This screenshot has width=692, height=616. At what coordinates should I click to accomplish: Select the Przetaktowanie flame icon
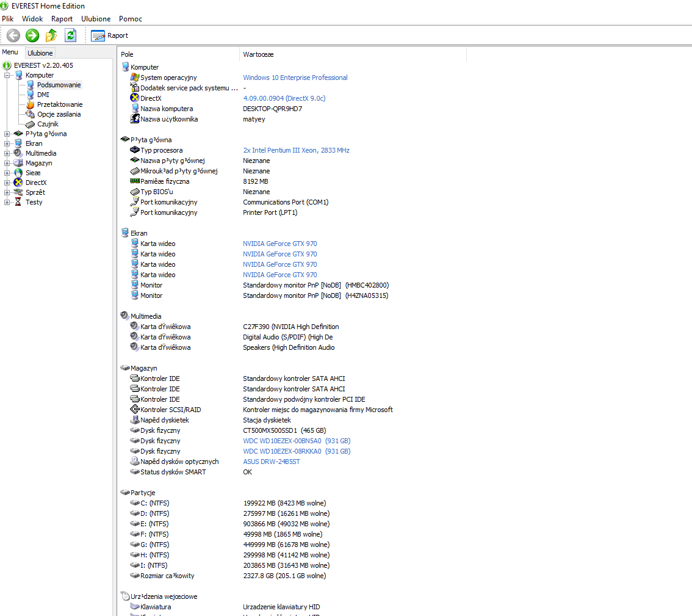[30, 104]
